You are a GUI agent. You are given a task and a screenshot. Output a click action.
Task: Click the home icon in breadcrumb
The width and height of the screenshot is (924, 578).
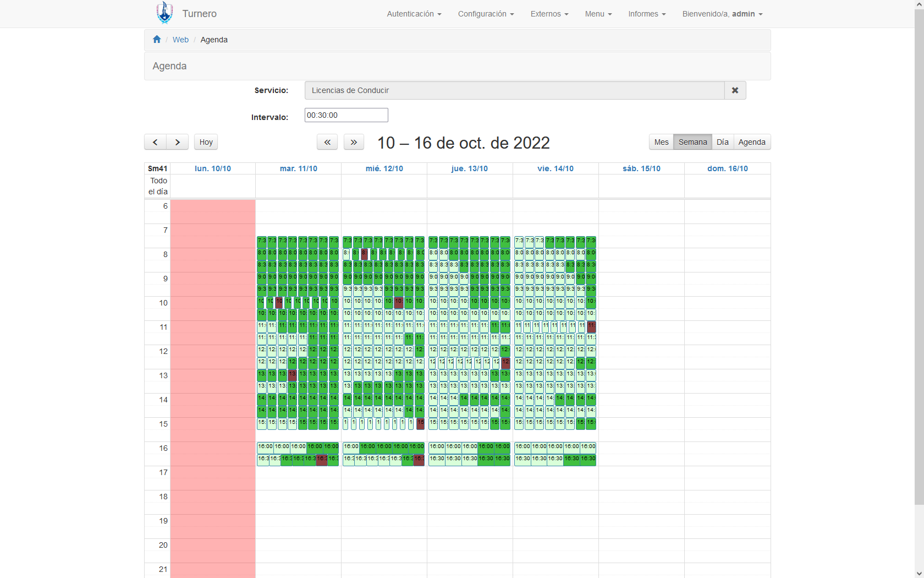pyautogui.click(x=157, y=40)
